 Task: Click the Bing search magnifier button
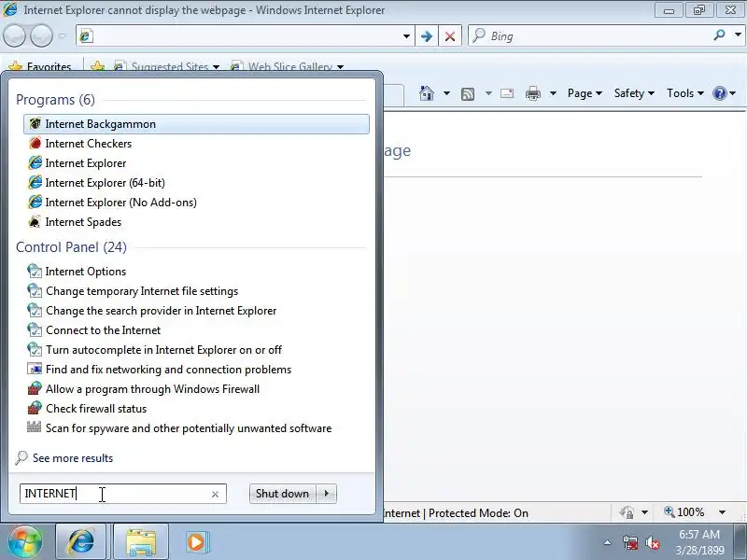719,35
